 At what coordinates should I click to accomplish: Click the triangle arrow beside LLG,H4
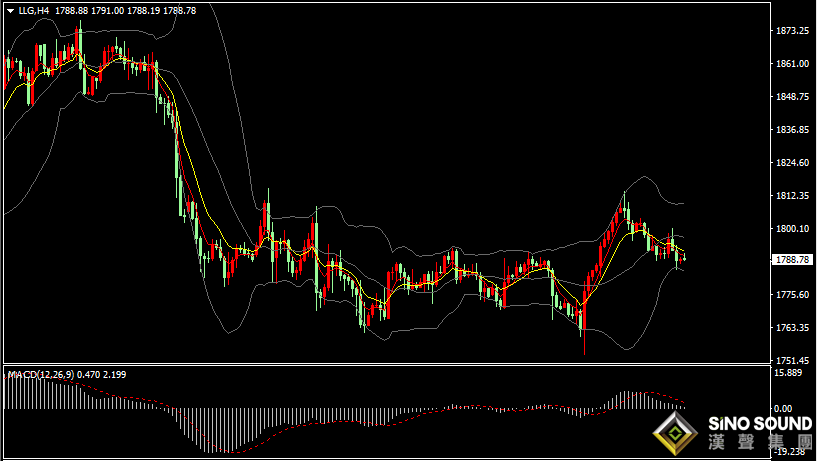(10, 10)
